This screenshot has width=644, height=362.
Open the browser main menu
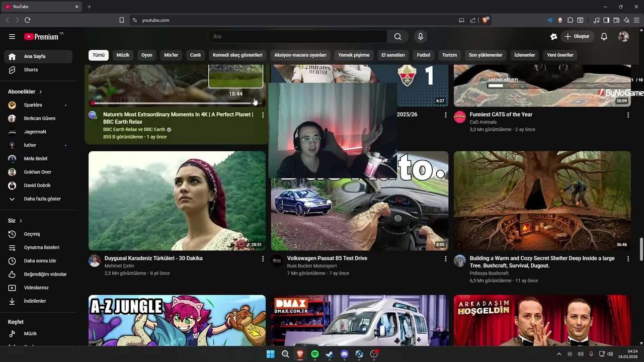(x=636, y=20)
